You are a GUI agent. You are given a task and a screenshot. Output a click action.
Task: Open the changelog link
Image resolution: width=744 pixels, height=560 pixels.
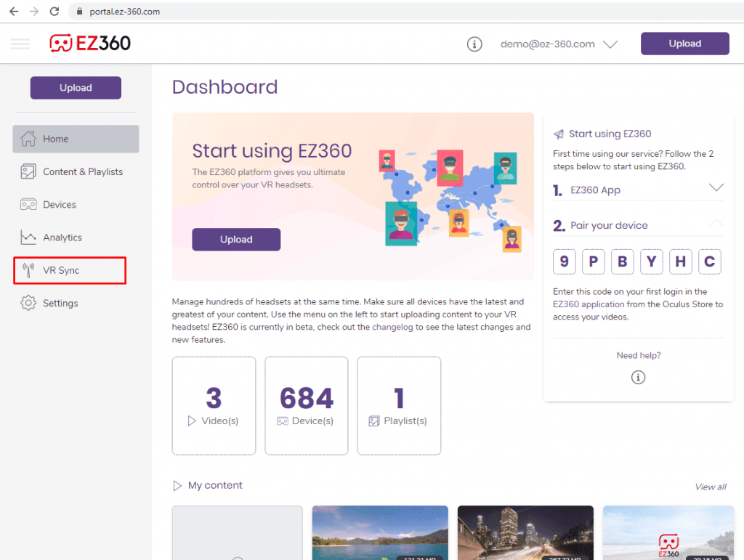[x=392, y=327]
